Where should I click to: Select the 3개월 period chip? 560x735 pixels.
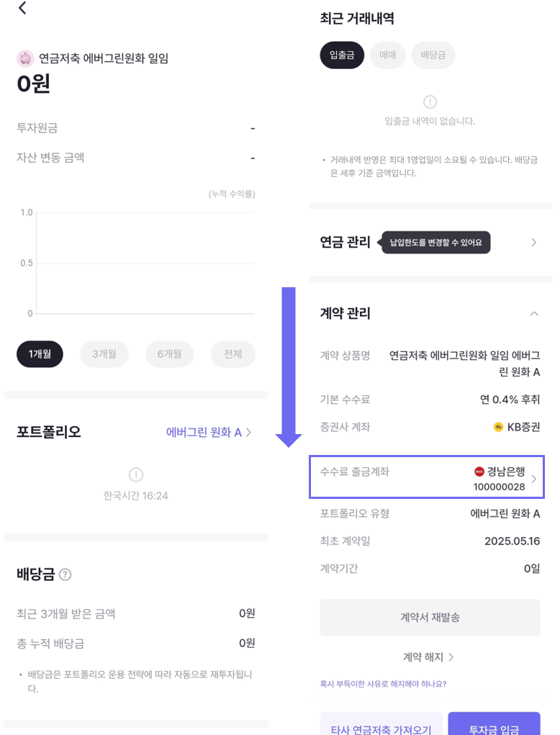pos(109,354)
